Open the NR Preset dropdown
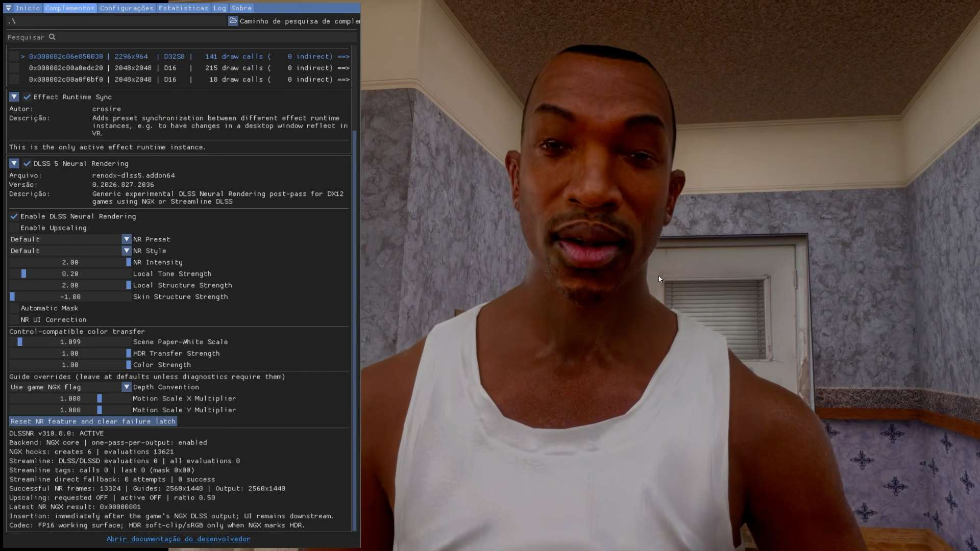Viewport: 980px width, 551px height. (x=70, y=239)
